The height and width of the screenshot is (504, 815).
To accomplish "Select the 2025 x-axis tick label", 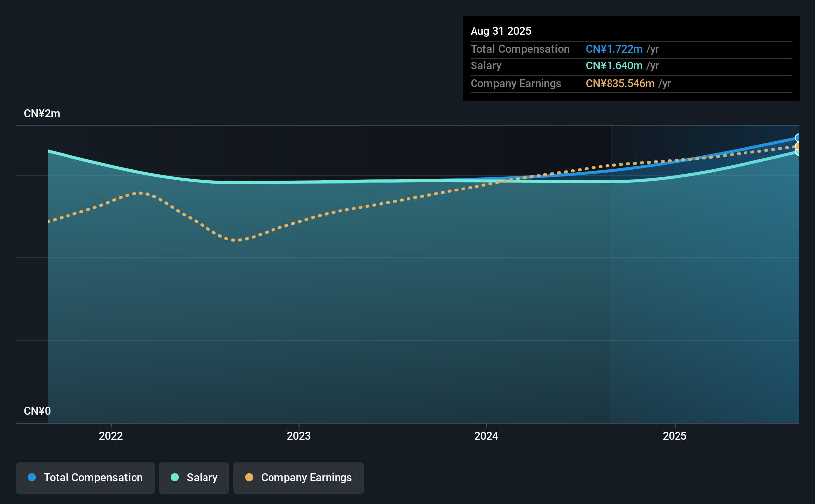I will click(675, 436).
